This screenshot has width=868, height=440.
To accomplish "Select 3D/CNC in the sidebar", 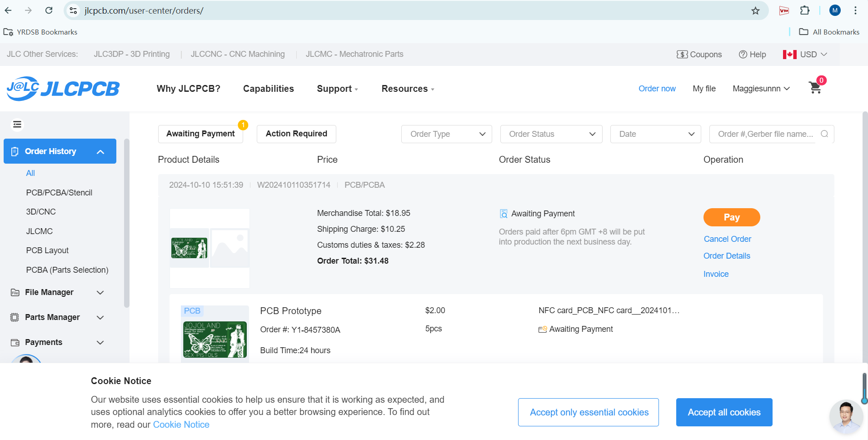I will (x=41, y=212).
